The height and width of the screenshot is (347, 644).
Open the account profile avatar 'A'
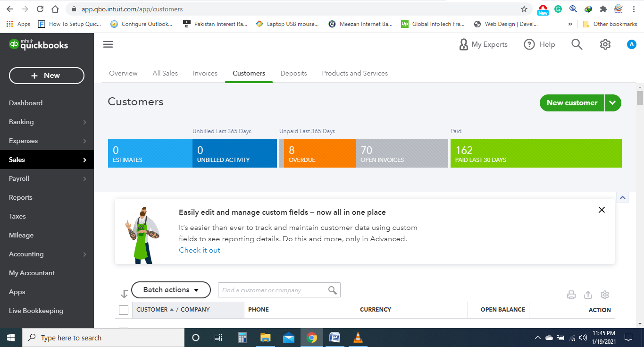tap(632, 44)
